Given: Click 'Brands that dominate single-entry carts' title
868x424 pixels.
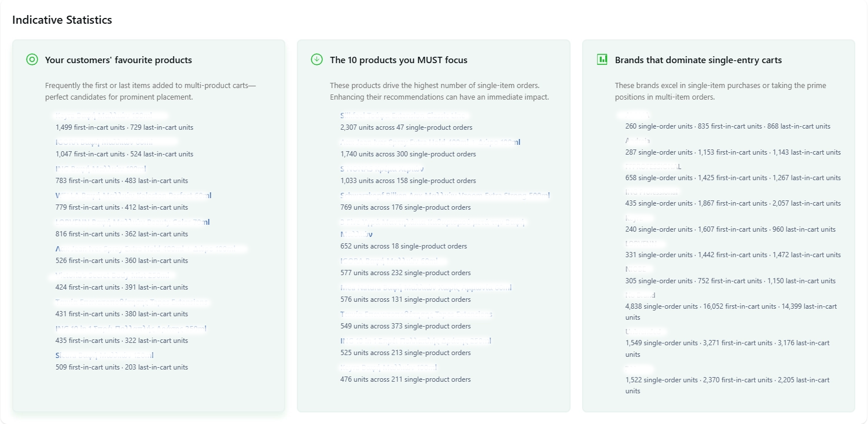Looking at the screenshot, I should pyautogui.click(x=698, y=60).
